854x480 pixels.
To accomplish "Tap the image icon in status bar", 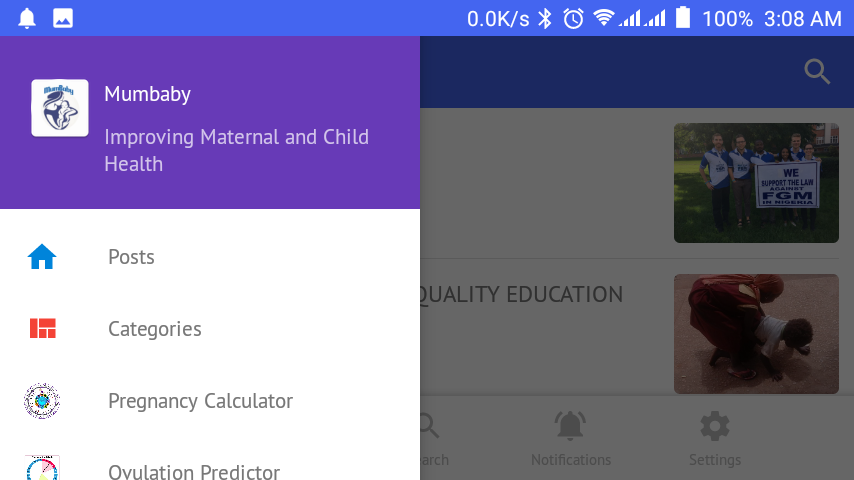I will [x=63, y=19].
